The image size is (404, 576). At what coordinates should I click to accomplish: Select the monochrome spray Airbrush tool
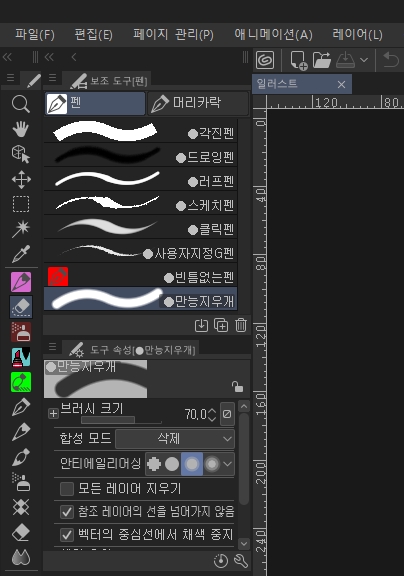pyautogui.click(x=21, y=482)
